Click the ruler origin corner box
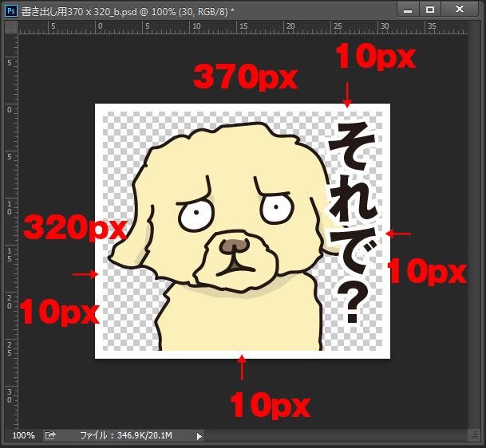Screen dimensions: 486x448 coord(11,28)
